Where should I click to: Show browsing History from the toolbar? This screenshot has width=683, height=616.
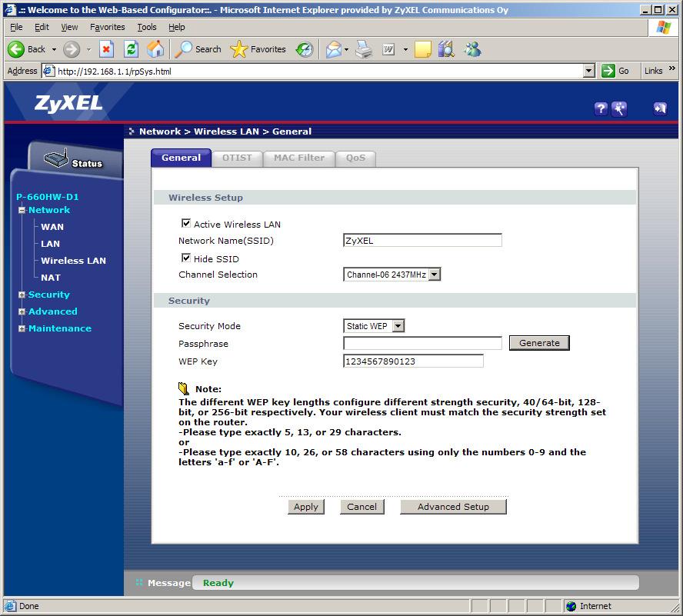[305, 49]
